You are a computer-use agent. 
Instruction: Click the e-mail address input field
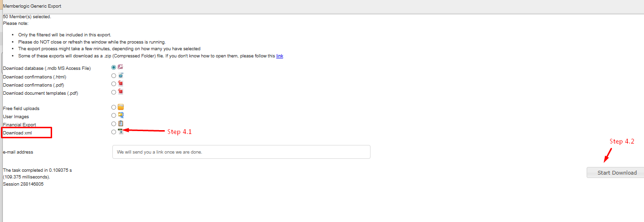(x=241, y=152)
